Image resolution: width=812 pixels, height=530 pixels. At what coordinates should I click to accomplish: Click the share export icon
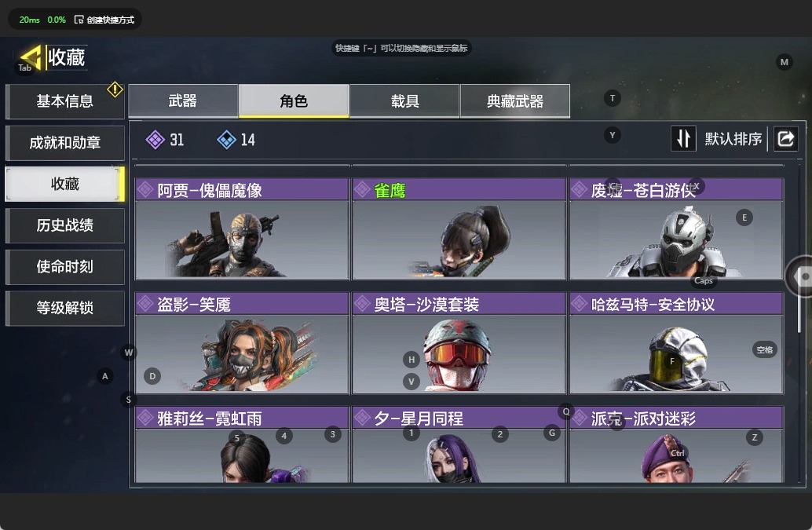click(785, 139)
